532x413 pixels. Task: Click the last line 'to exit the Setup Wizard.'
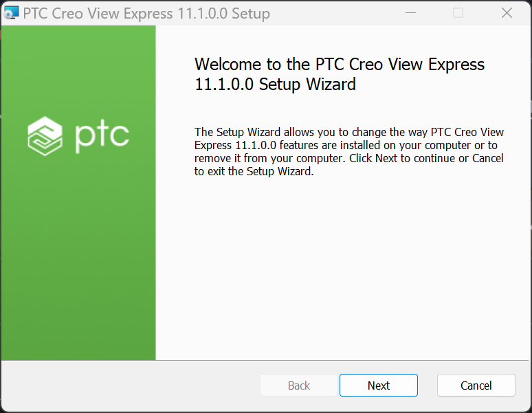(x=254, y=171)
